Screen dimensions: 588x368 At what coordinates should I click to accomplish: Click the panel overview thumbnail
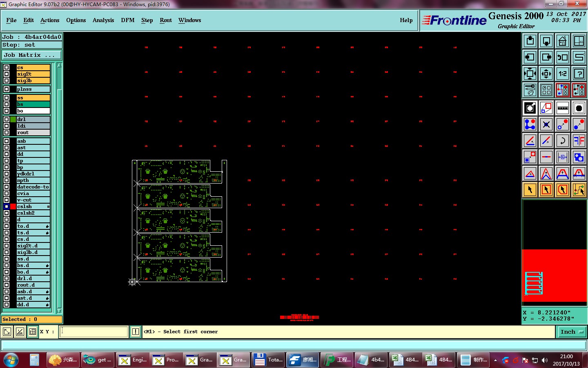pos(555,253)
